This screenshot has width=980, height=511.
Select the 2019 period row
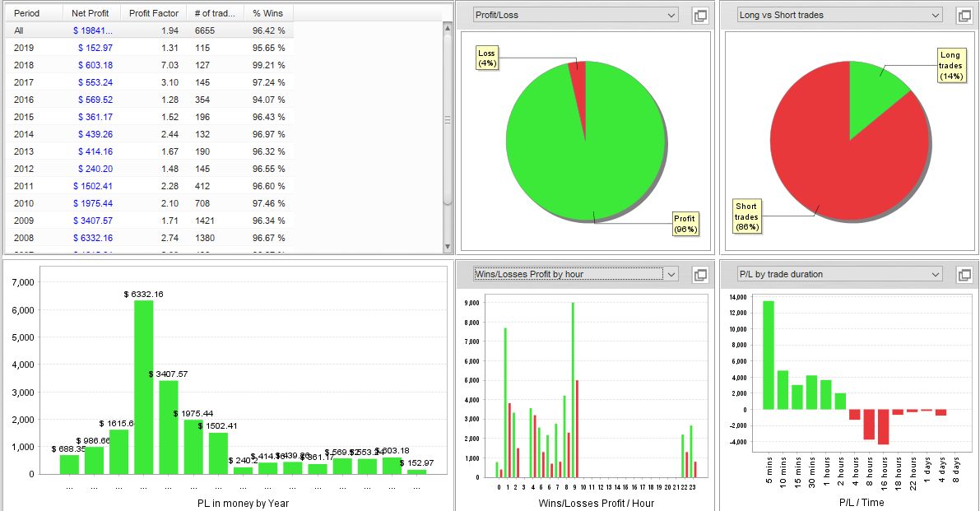[150, 48]
